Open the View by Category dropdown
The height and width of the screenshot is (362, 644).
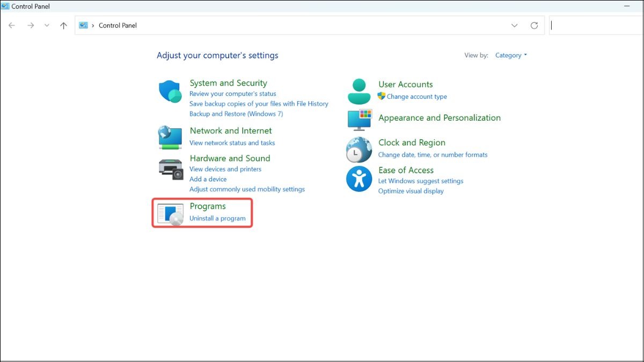click(511, 55)
